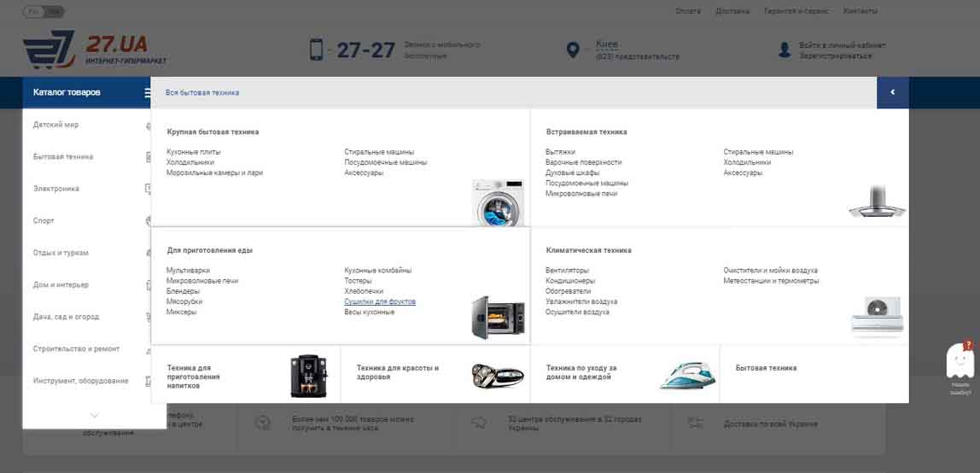Image resolution: width=980 pixels, height=473 pixels.
Task: Expand sidebar list with the down chevron
Action: [x=94, y=415]
